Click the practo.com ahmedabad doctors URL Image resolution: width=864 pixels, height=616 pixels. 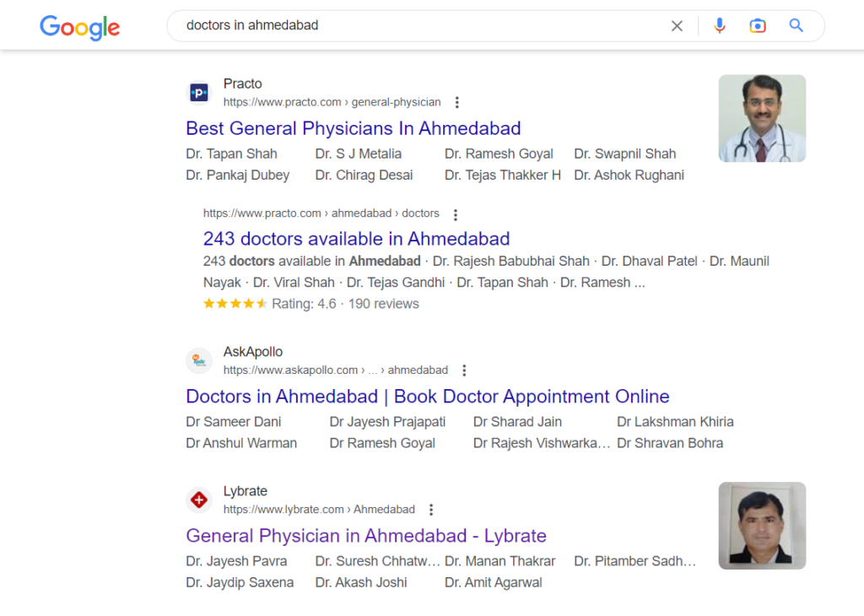321,213
